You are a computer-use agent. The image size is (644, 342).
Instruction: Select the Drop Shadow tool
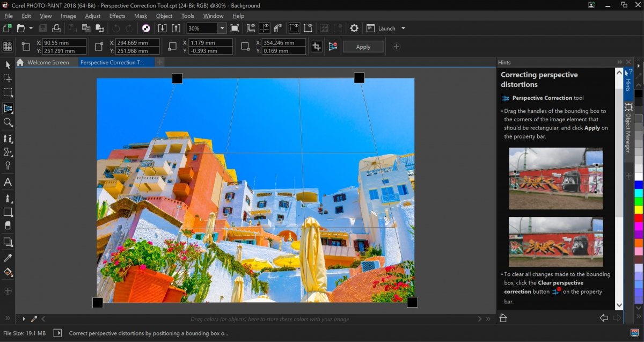(x=8, y=242)
